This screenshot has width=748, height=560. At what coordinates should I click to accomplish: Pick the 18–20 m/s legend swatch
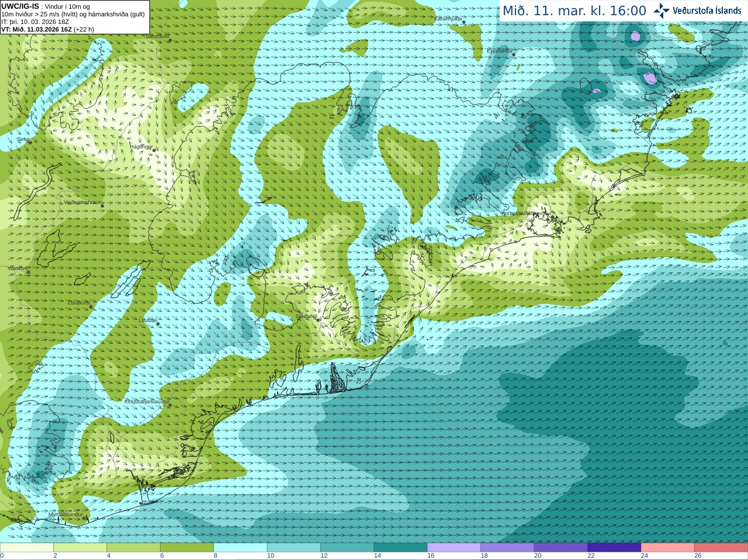pos(507,547)
